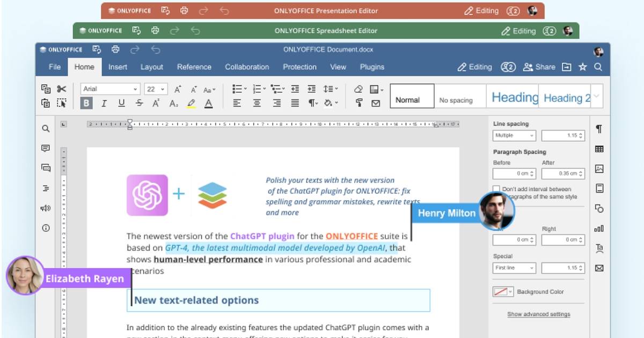Mark document as favorite with the star icon
Viewport: 644px width, 338px height.
click(x=582, y=67)
